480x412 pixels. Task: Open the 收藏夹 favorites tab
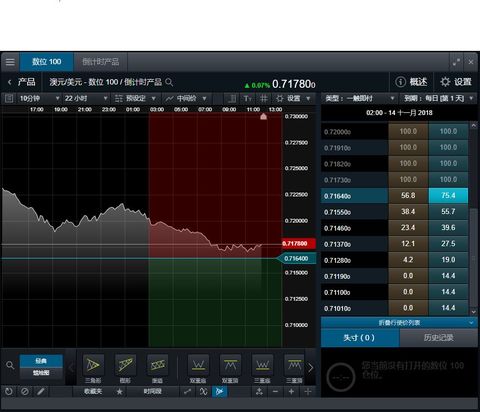[x=92, y=391]
